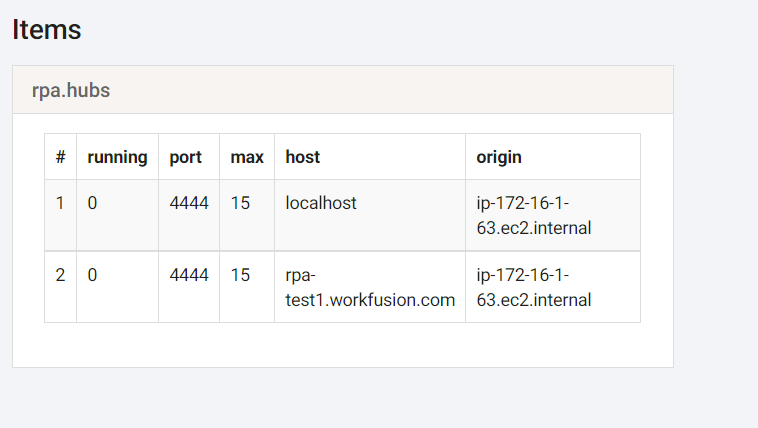Click origin cell in the first row

coord(553,215)
